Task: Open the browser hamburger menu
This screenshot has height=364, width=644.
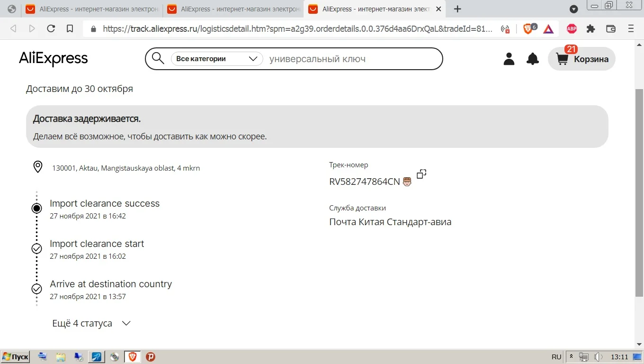Action: tap(631, 29)
